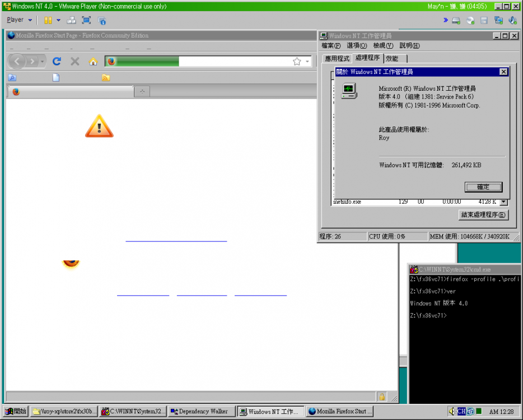Switch to the 效能 tab
The width and height of the screenshot is (523, 420).
[392, 59]
